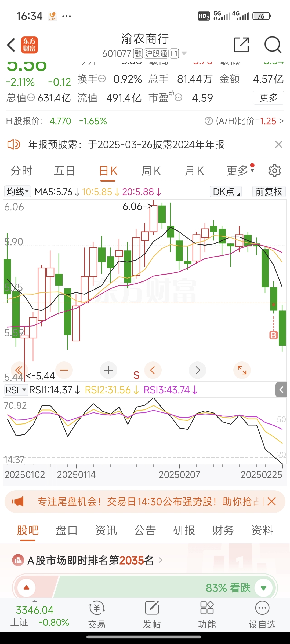Open the 换手 info bubble icon

click(x=102, y=79)
